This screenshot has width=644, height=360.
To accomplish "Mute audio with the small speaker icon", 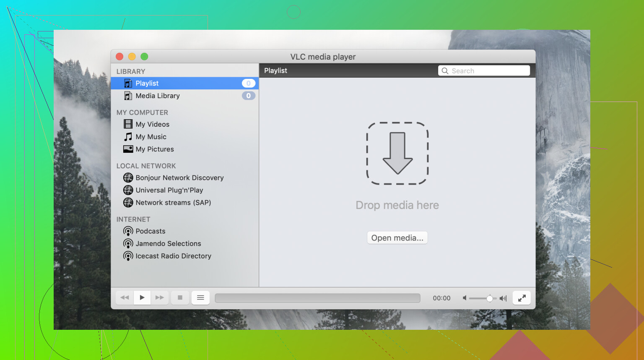I will [465, 298].
